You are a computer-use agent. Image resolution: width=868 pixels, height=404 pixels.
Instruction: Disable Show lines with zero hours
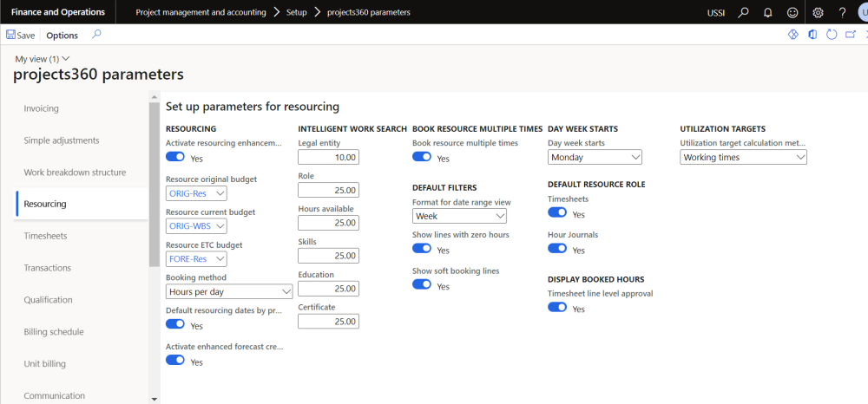tap(422, 249)
